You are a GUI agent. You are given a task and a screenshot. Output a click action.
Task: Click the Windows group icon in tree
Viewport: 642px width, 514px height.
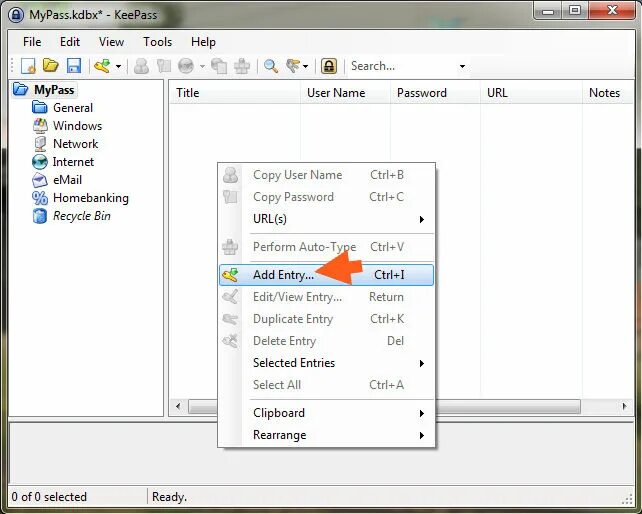coord(40,126)
